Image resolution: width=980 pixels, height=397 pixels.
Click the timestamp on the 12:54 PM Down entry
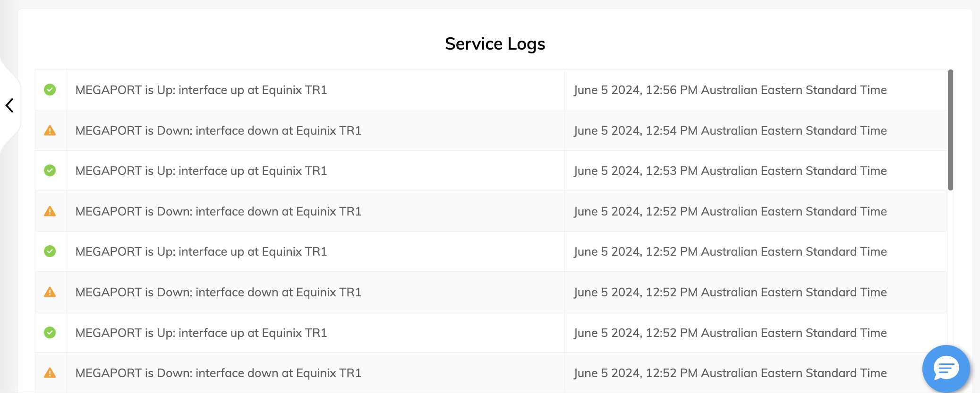click(730, 130)
